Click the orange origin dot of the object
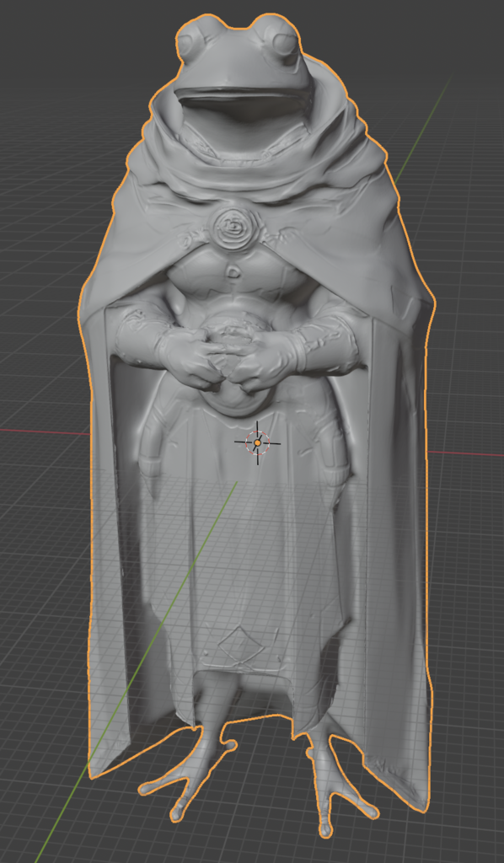 click(x=258, y=442)
